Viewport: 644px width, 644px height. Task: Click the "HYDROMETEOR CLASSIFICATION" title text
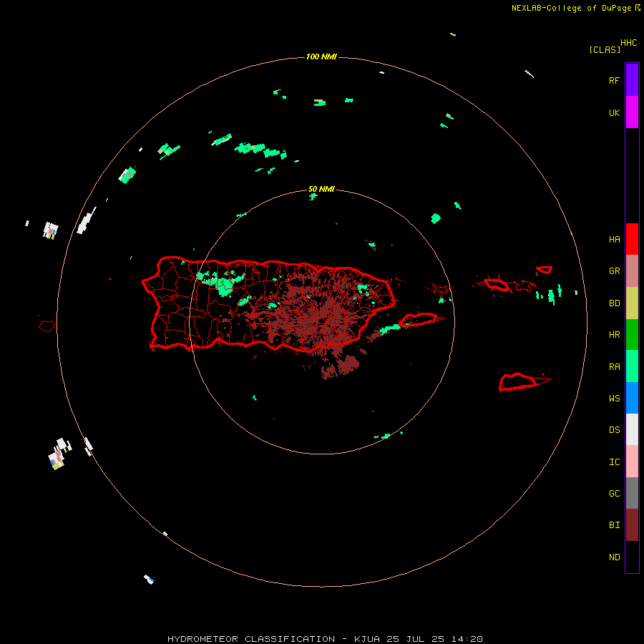point(251,639)
